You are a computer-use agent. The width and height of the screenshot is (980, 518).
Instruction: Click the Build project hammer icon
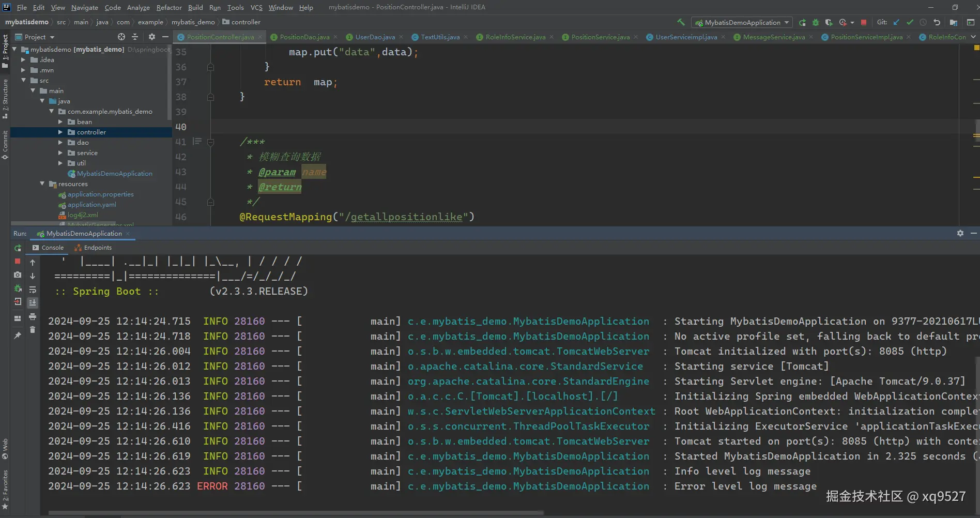click(x=681, y=22)
